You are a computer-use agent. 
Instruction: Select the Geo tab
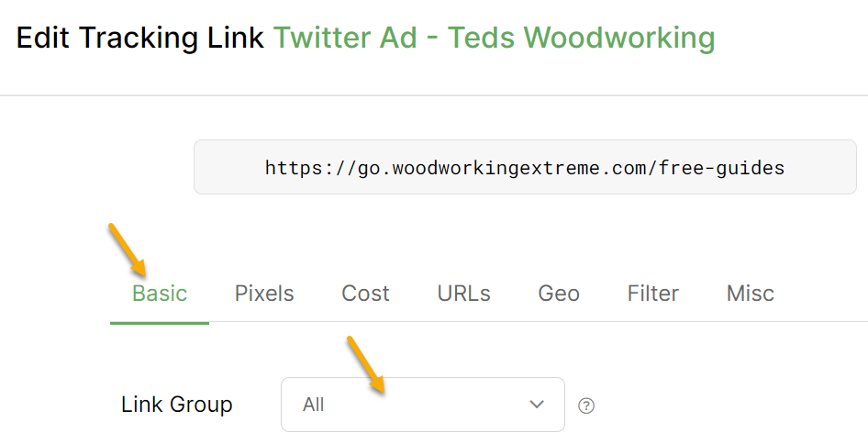tap(559, 294)
